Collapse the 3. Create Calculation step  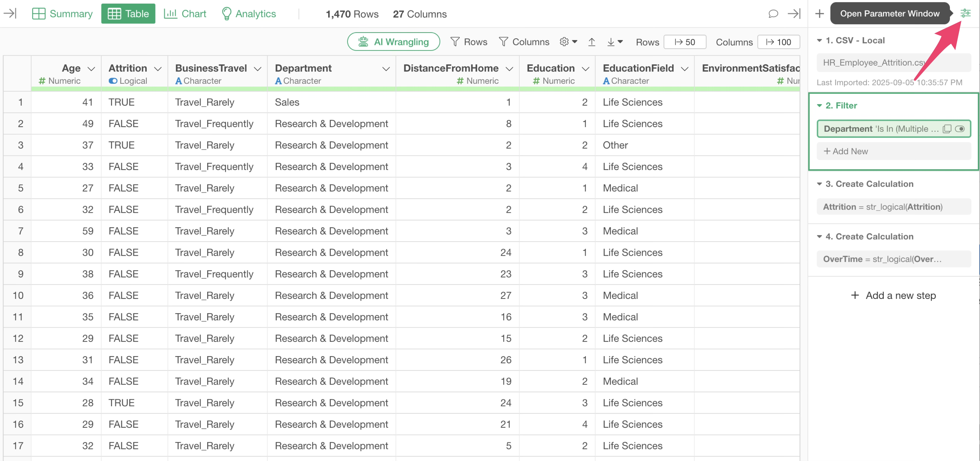coord(819,184)
